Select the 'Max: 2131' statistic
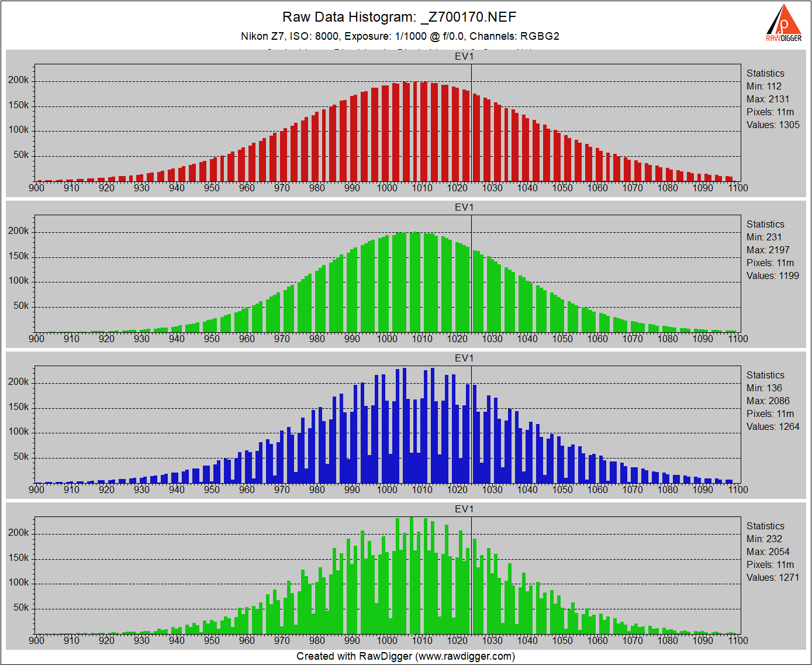This screenshot has width=812, height=665. click(768, 99)
